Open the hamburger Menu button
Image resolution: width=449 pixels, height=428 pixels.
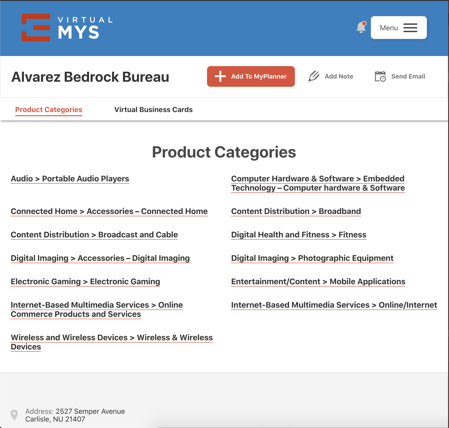coord(399,28)
